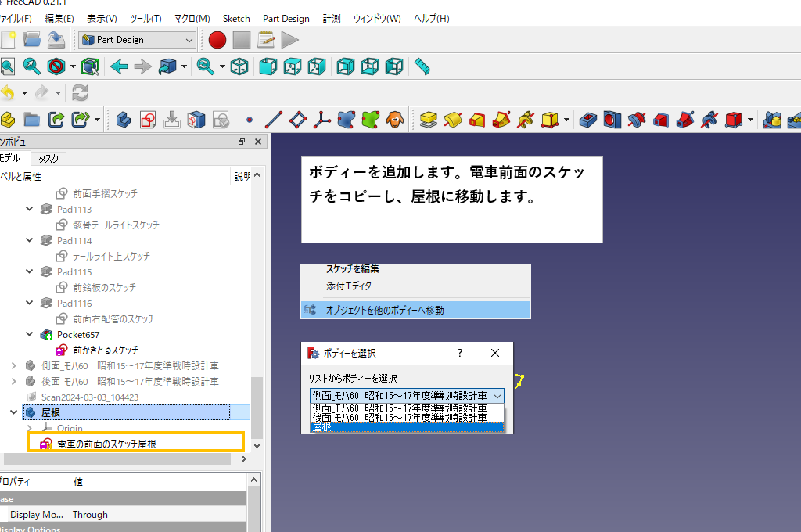This screenshot has height=532, width=801.
Task: Select the measure distance ruler tool
Action: click(423, 66)
